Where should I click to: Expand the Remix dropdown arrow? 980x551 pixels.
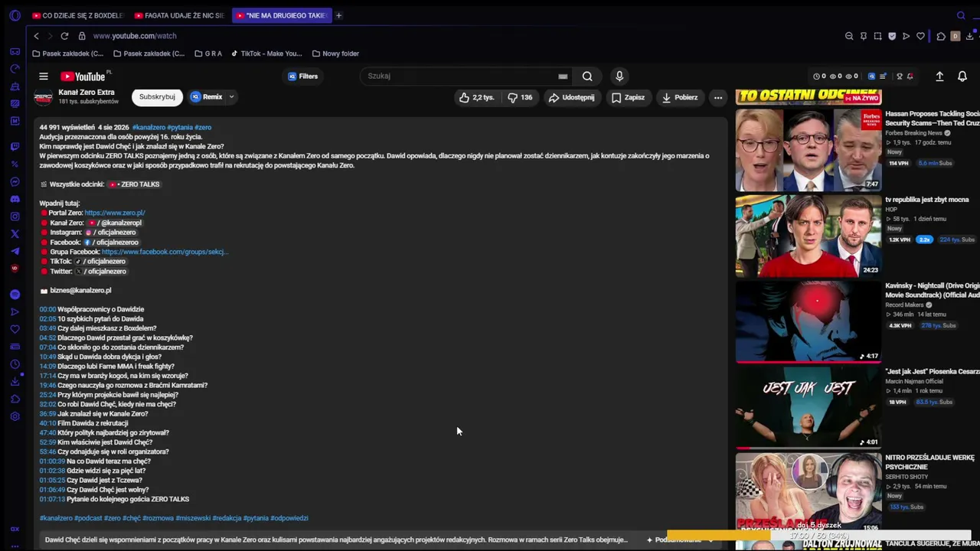click(x=231, y=97)
